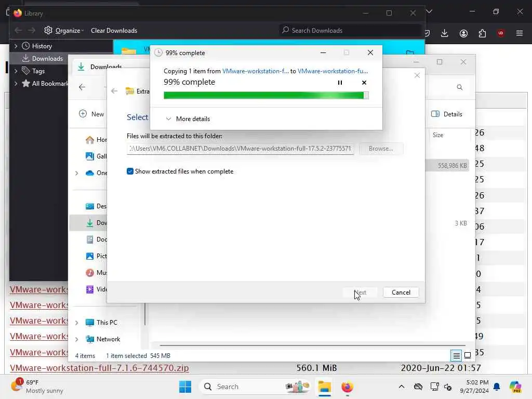Open VMware-workstation-full-7.1.6-744570.zip link
The width and height of the screenshot is (532, 399).
pyautogui.click(x=99, y=368)
